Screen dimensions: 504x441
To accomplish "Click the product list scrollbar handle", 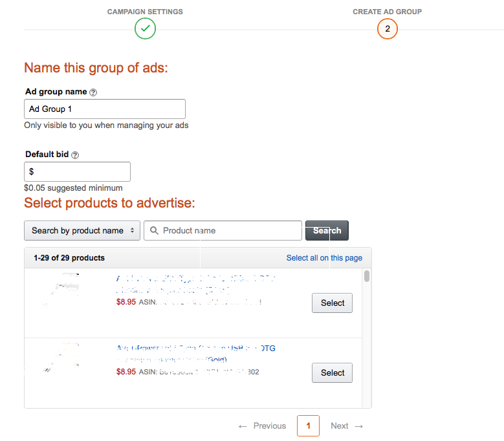I will tap(367, 276).
